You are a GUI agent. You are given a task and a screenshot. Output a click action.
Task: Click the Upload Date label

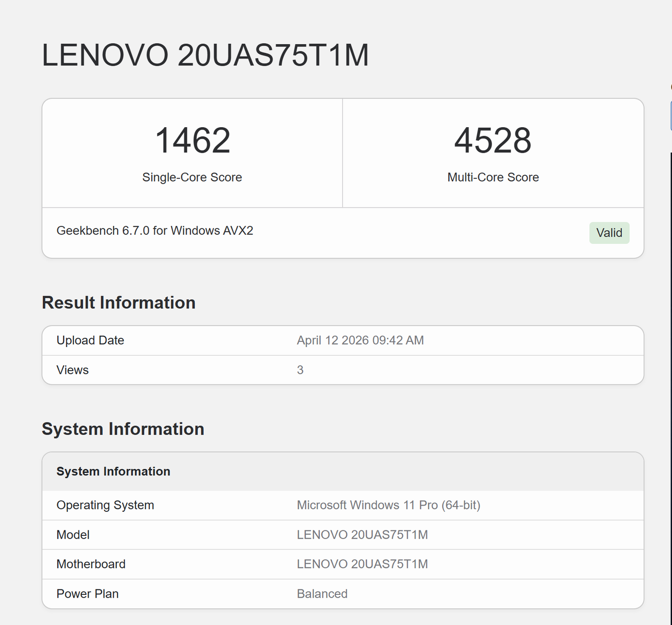click(90, 340)
